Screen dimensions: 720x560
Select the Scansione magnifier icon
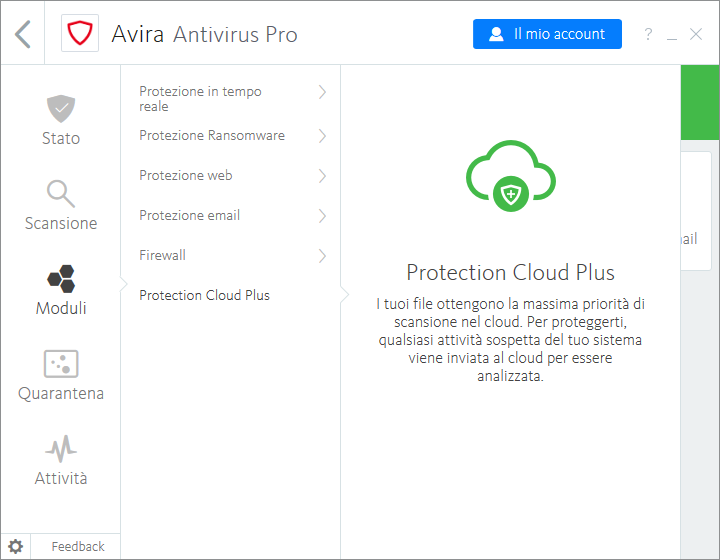point(61,193)
